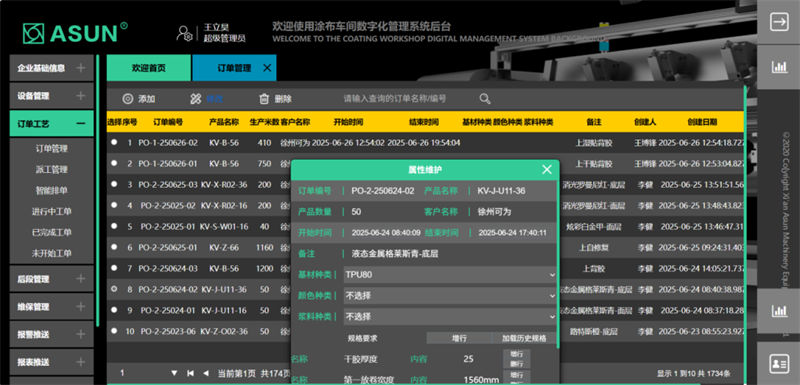Click the 订单编号 column header
The height and width of the screenshot is (385, 800).
168,122
